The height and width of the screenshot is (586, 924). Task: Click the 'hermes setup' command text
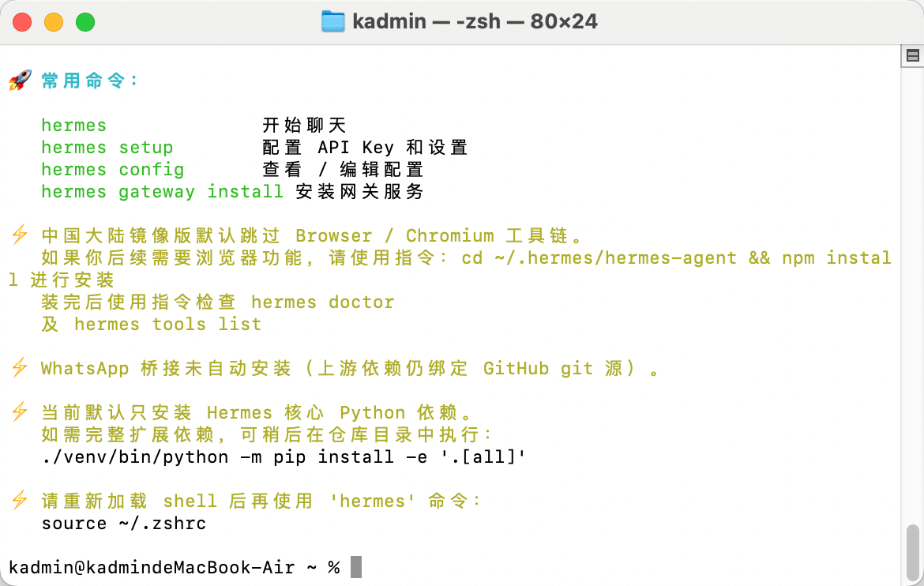pos(107,148)
